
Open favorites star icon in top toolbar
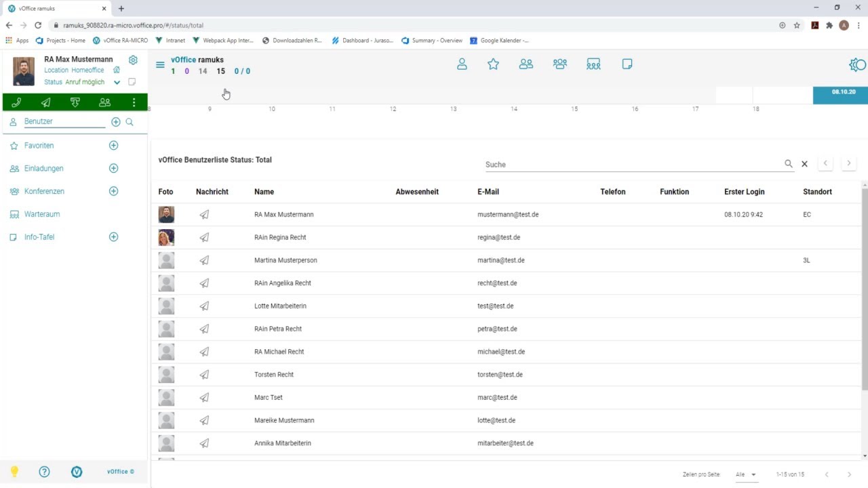[x=493, y=64]
